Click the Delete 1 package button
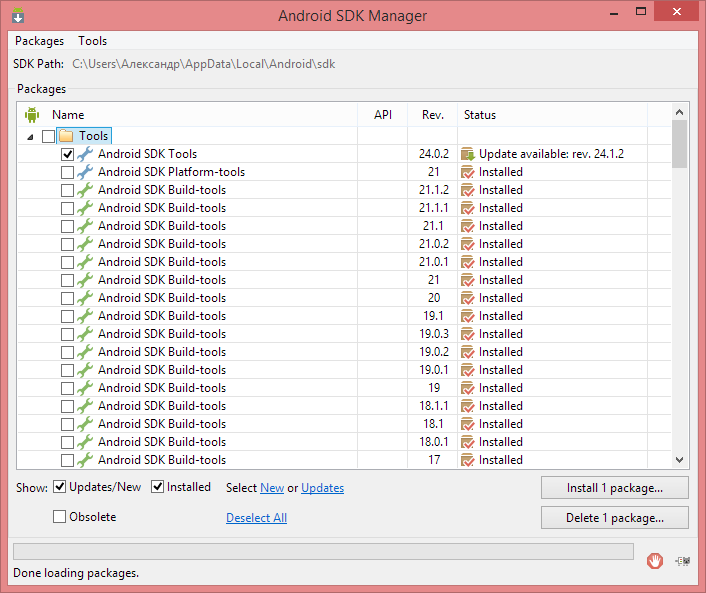 (615, 518)
